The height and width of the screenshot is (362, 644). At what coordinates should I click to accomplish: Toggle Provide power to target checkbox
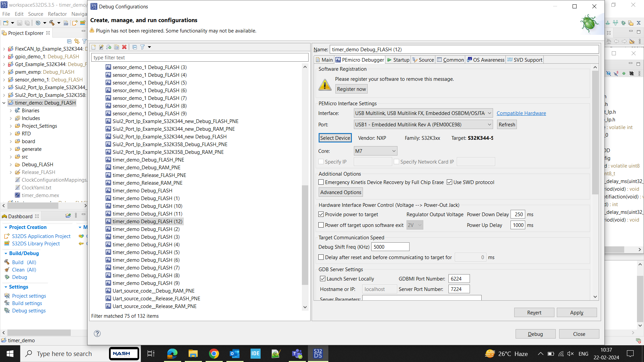point(321,215)
